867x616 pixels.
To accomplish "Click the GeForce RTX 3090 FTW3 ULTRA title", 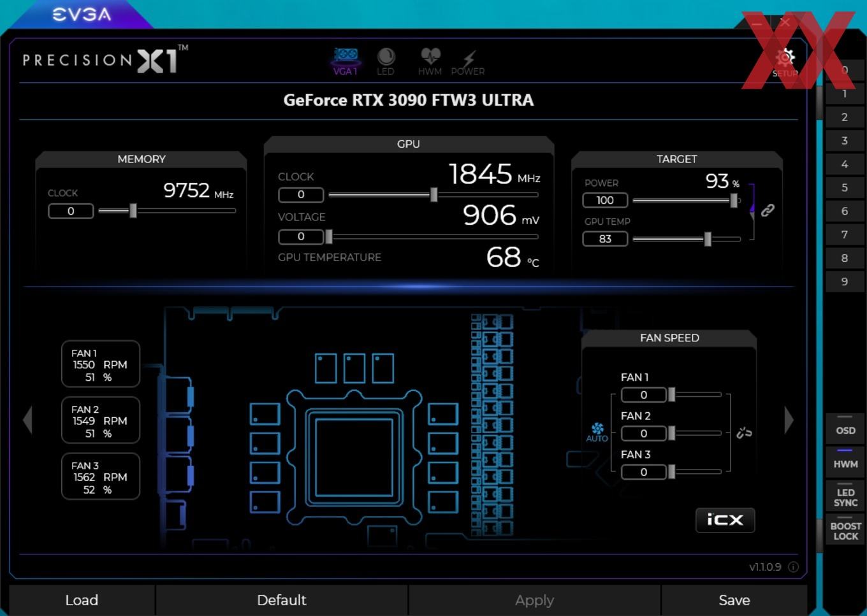I will (x=409, y=100).
